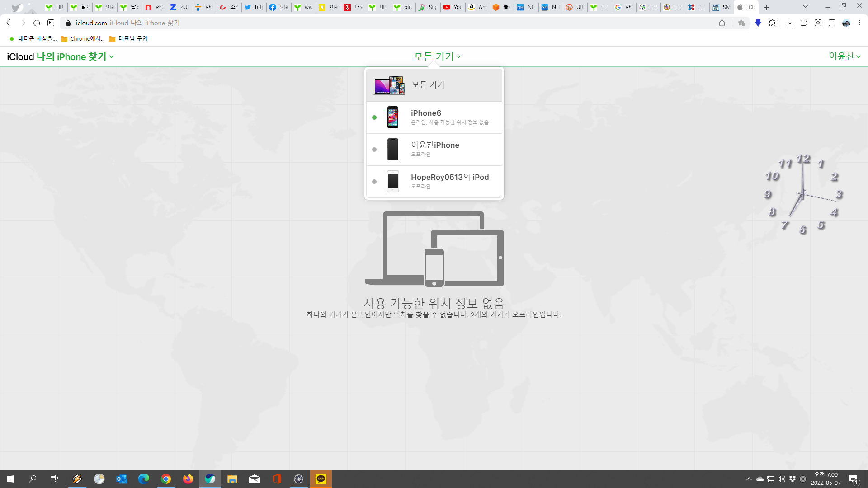Click the Naver N home icon
This screenshot has width=868, height=488.
pos(51,23)
